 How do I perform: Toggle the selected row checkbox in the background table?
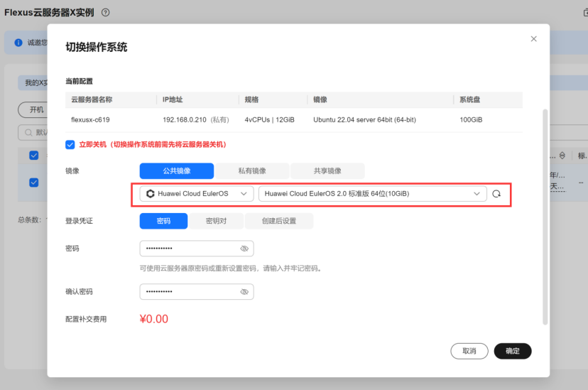click(34, 183)
